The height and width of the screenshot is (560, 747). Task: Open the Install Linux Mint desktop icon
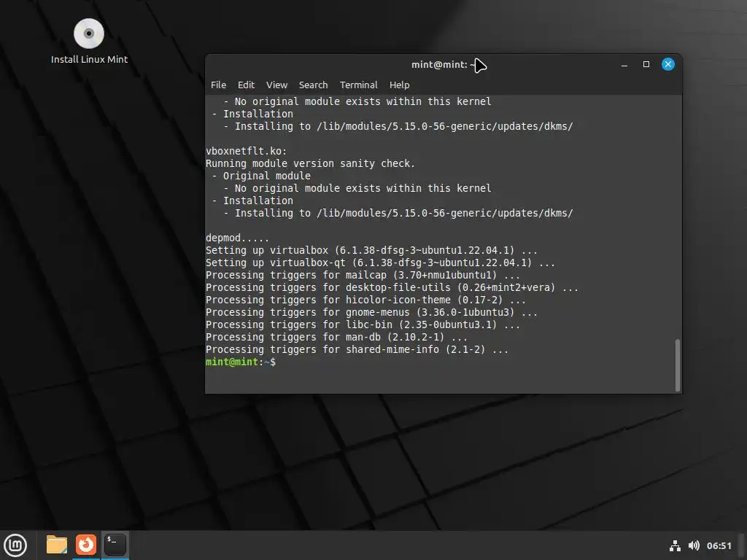[89, 42]
